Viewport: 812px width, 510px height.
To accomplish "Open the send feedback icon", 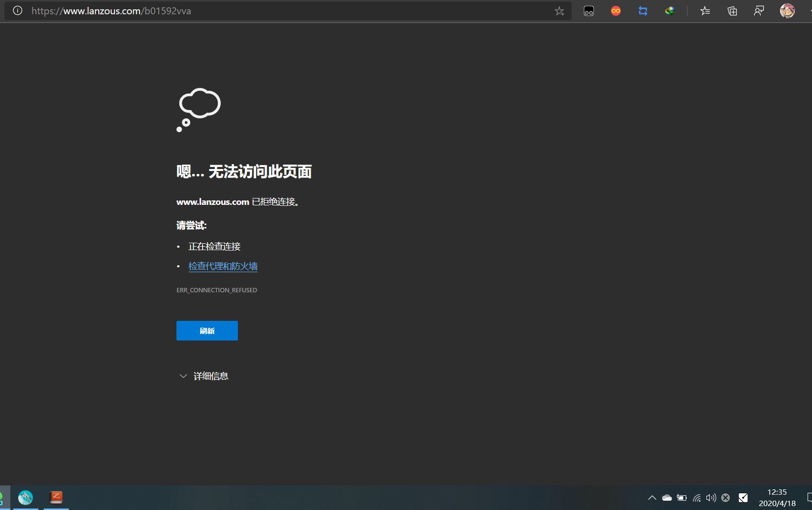I will click(x=759, y=11).
